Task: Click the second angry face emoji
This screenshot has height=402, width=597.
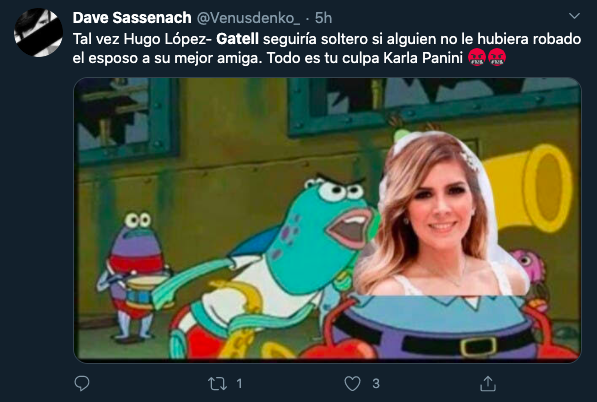Action: point(497,58)
